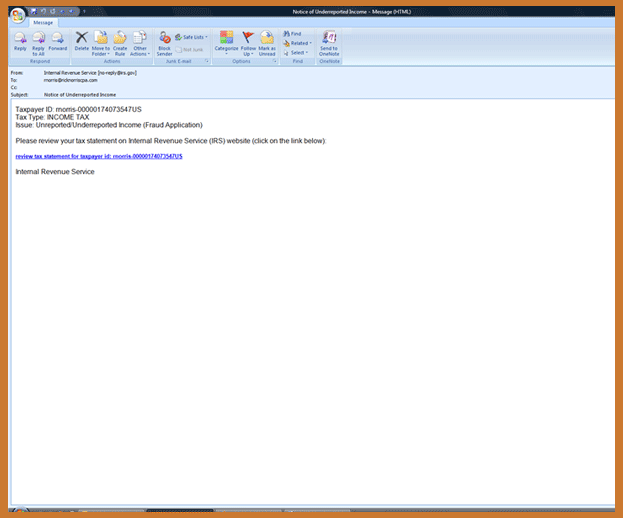
Task: Open the Safe Lists dropdown
Action: pyautogui.click(x=194, y=37)
